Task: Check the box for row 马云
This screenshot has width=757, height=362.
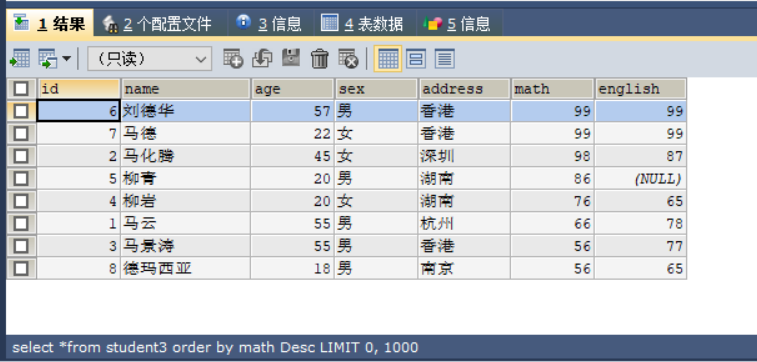Action: pos(21,223)
